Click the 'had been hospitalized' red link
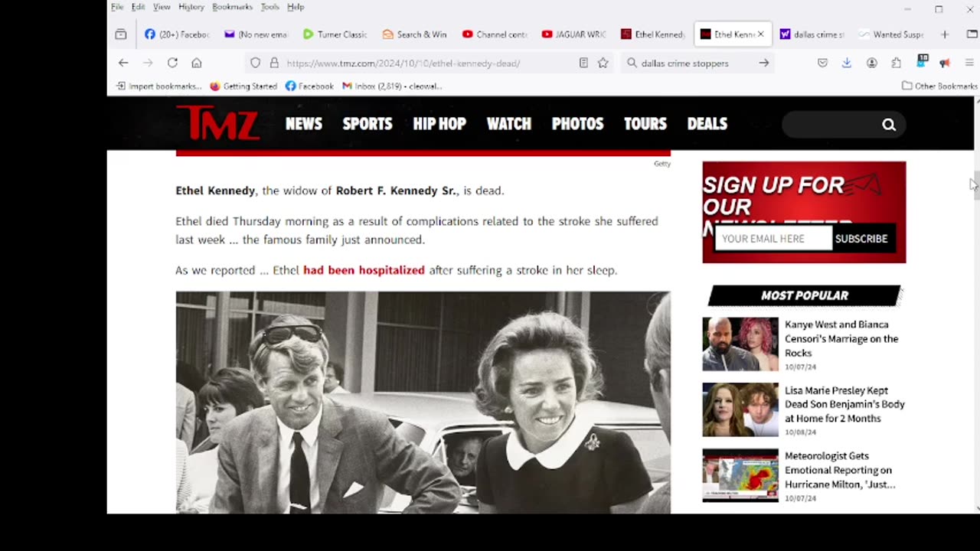Screen dimensions: 980x551 (364, 270)
